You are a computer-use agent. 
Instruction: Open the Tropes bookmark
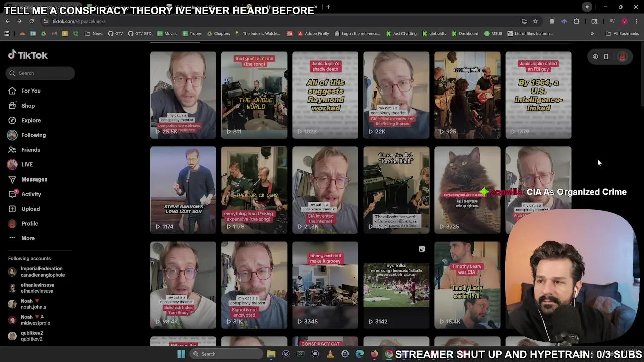pyautogui.click(x=192, y=34)
